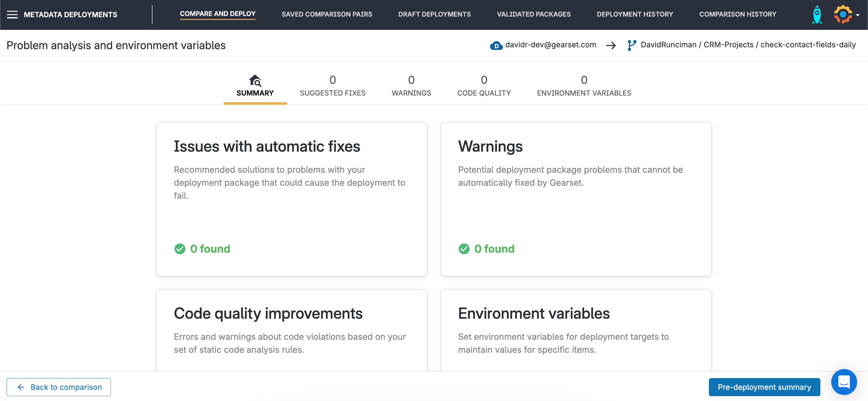Click green checkmark in automatic fixes card
This screenshot has width=868, height=401.
(180, 249)
